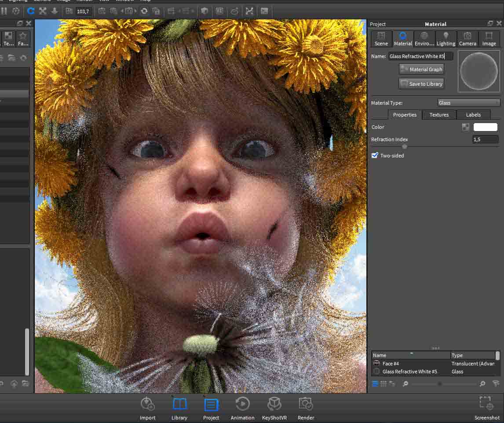Open the Material Graph
This screenshot has width=504, height=423.
coord(421,69)
